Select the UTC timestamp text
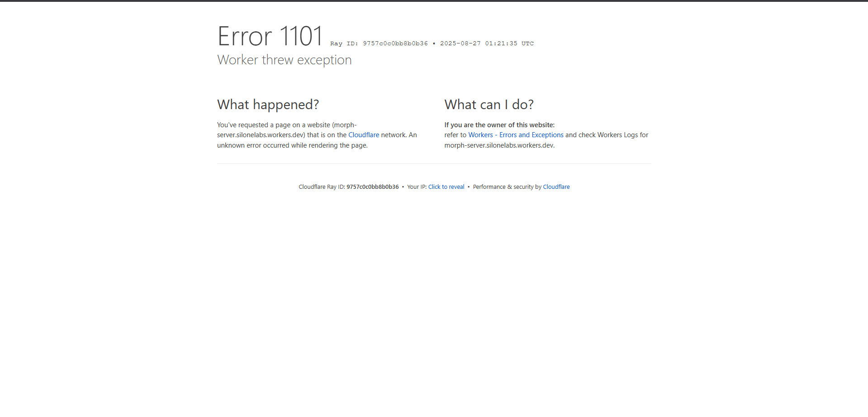Image resolution: width=868 pixels, height=417 pixels. 486,43
